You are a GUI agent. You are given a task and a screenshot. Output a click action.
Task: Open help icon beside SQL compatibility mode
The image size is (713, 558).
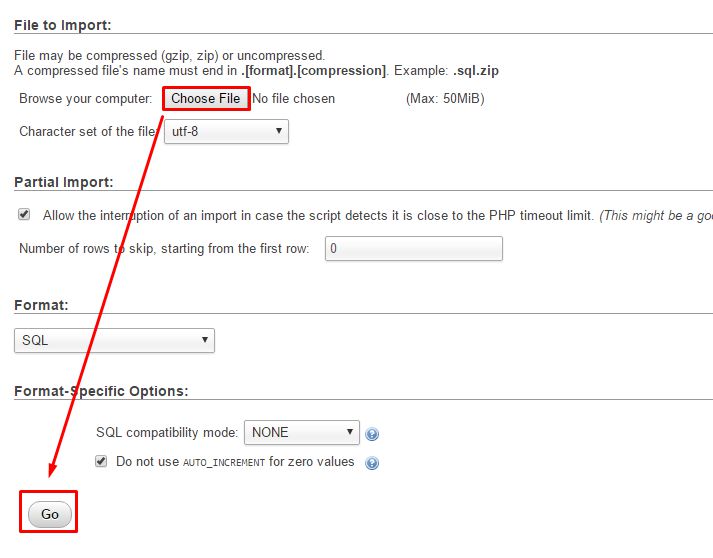coord(372,434)
